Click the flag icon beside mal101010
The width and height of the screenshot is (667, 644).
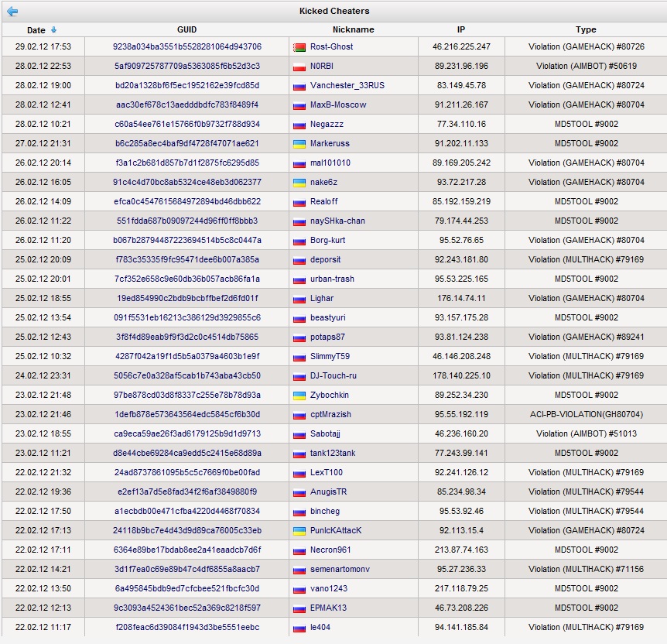(x=299, y=164)
